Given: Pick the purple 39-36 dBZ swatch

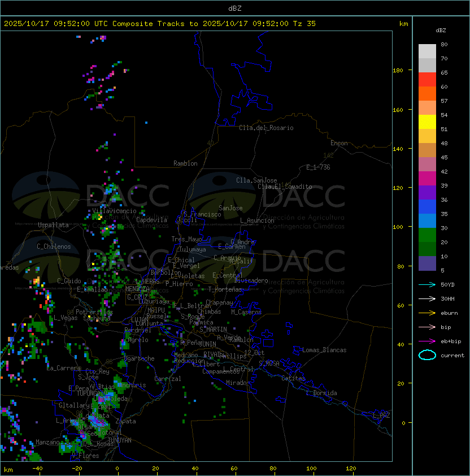Looking at the screenshot, I should (427, 192).
